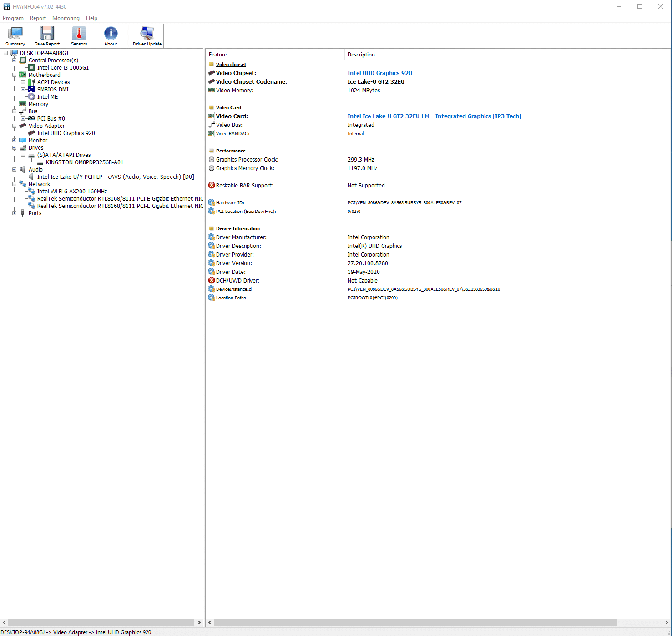
Task: Expand the ACPI Devices node
Action: pyautogui.click(x=23, y=82)
